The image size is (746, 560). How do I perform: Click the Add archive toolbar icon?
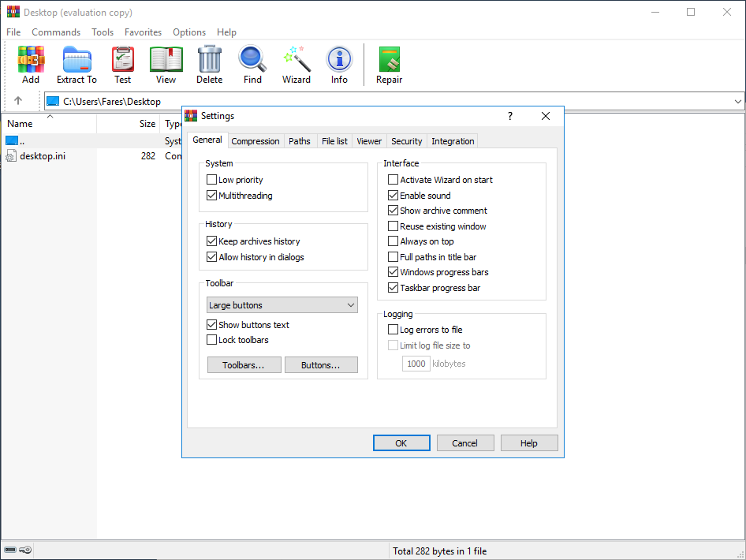pos(31,59)
